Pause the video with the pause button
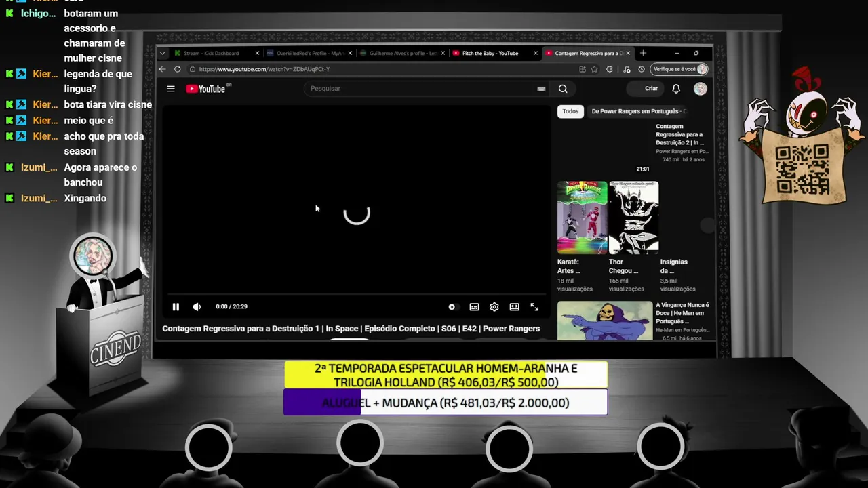This screenshot has height=488, width=868. click(x=176, y=307)
